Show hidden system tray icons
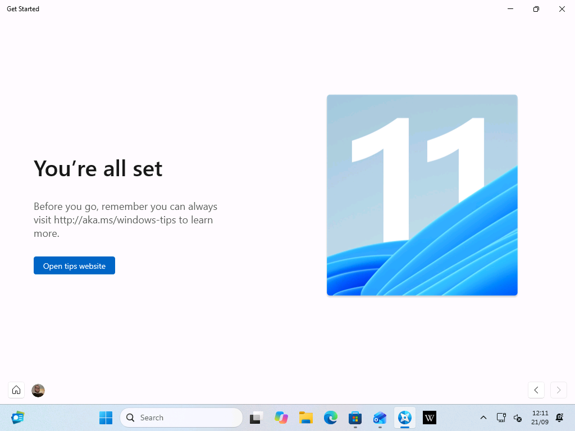 pyautogui.click(x=483, y=417)
